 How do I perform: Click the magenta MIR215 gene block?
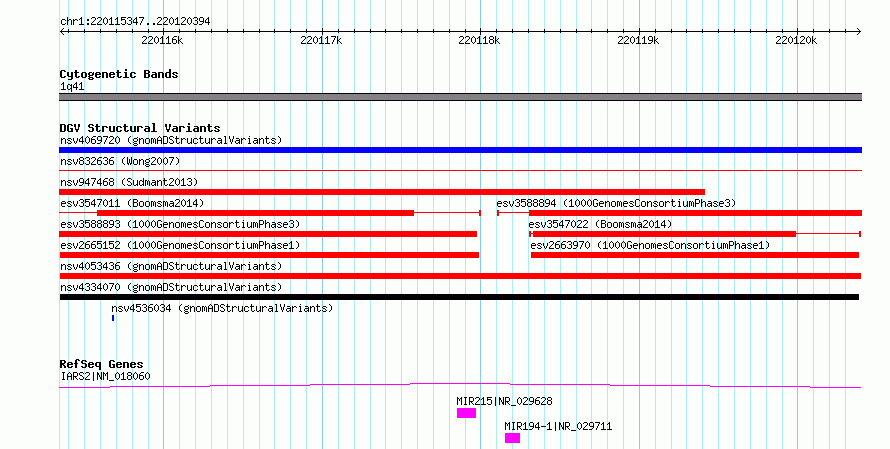(x=467, y=413)
